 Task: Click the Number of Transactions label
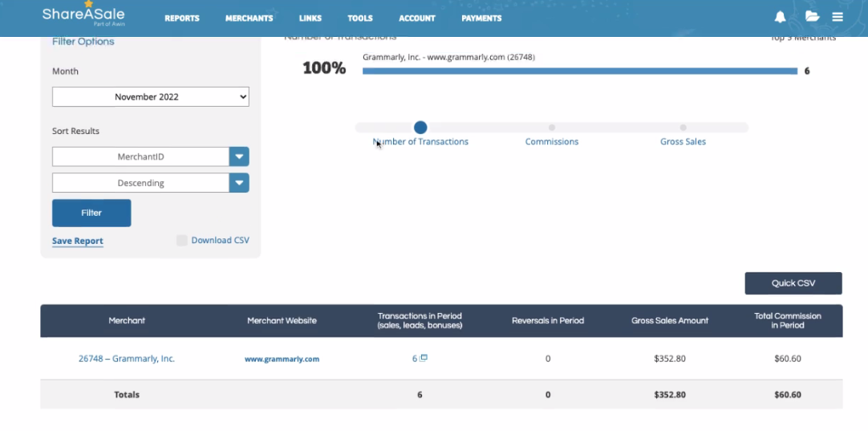(420, 142)
